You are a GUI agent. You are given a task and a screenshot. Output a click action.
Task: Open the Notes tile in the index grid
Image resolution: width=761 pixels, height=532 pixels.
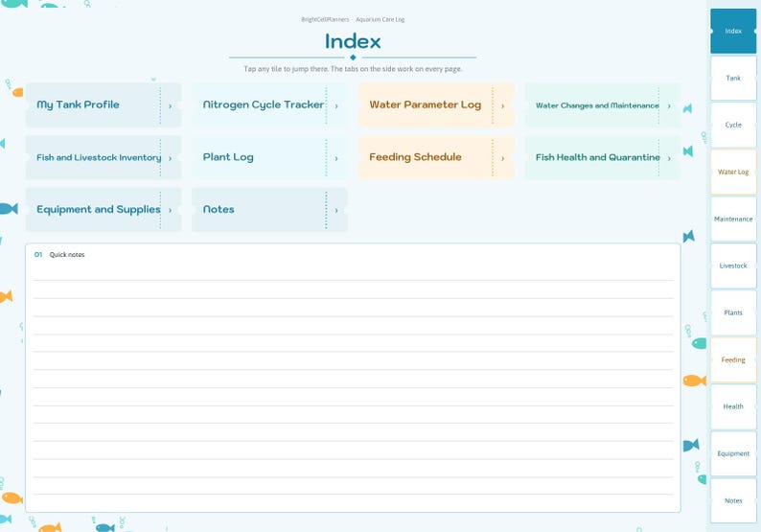tap(269, 210)
